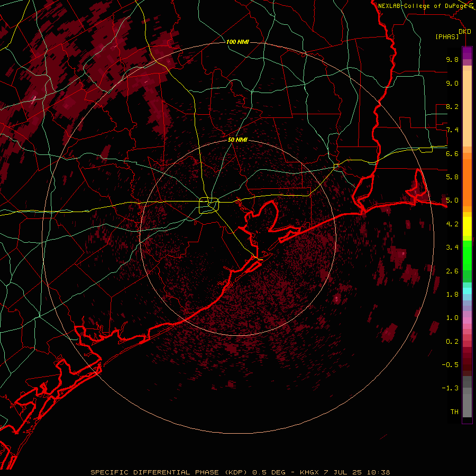Pick the purple segment of the color scale
The width and height of the screenshot is (476, 476).
pyautogui.click(x=467, y=53)
